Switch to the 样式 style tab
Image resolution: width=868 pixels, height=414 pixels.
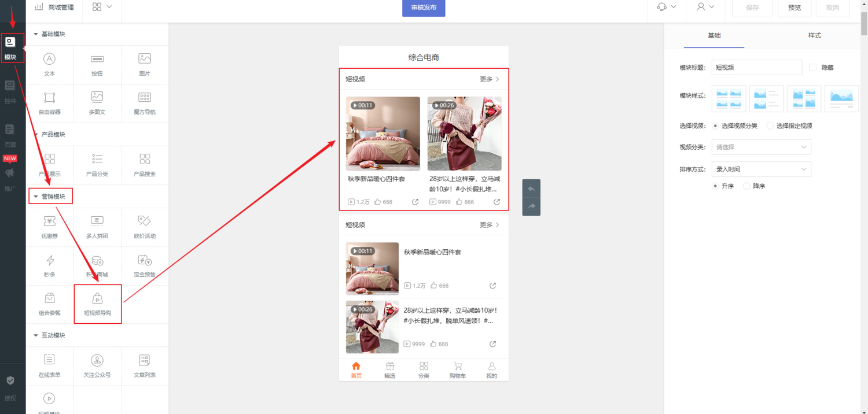click(814, 36)
